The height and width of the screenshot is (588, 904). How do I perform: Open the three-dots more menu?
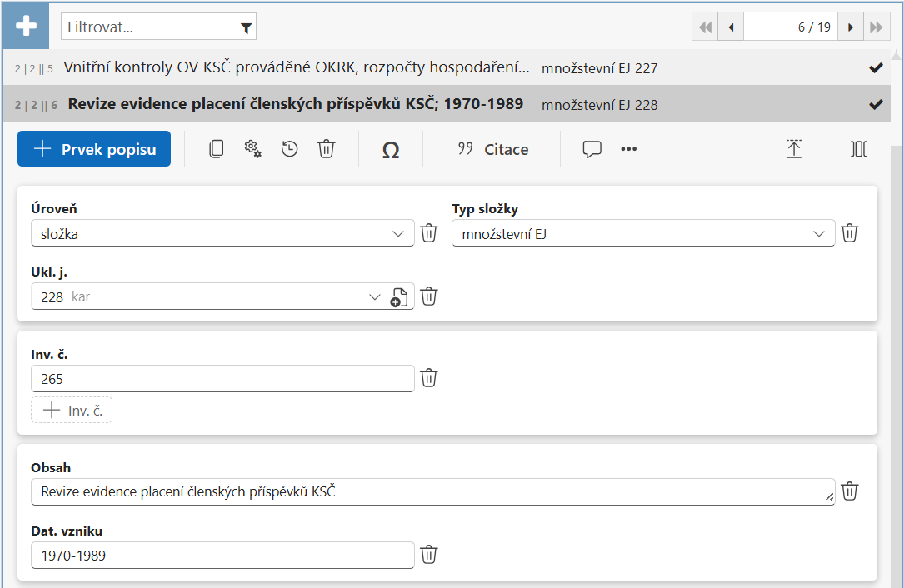pos(628,149)
